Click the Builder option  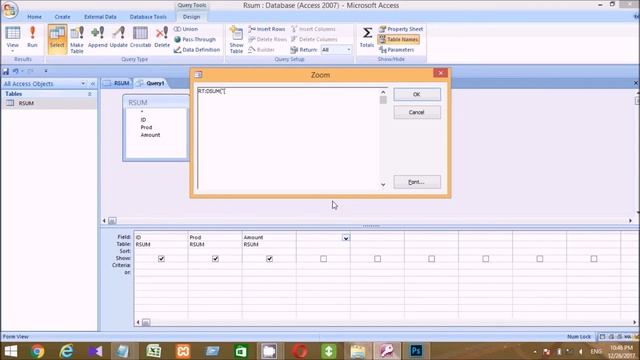261,49
